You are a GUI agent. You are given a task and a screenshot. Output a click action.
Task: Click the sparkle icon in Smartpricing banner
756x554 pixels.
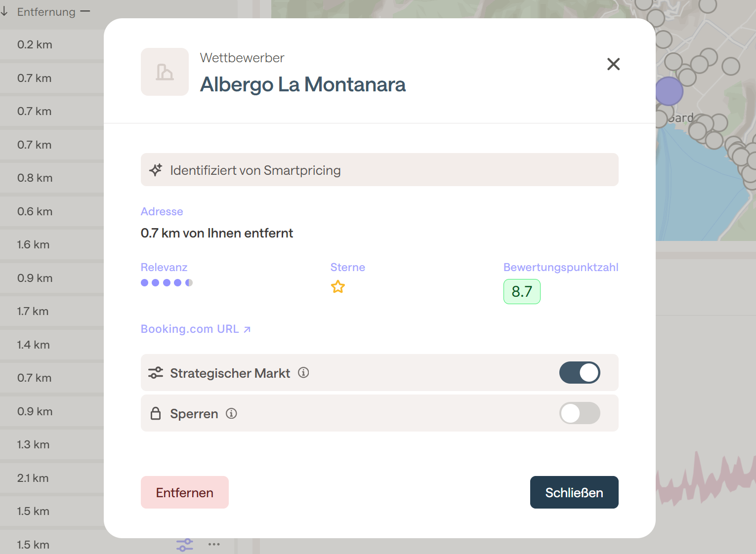click(156, 170)
